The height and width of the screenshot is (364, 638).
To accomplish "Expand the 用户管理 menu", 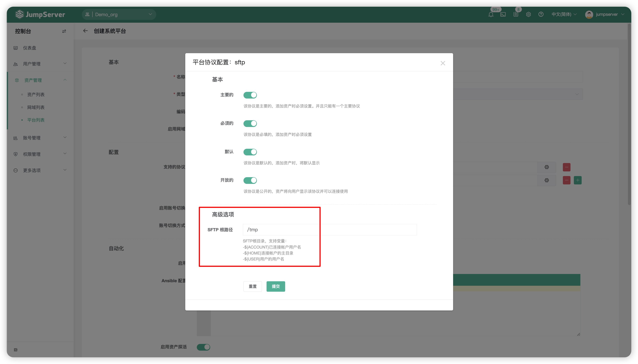I will click(x=40, y=64).
